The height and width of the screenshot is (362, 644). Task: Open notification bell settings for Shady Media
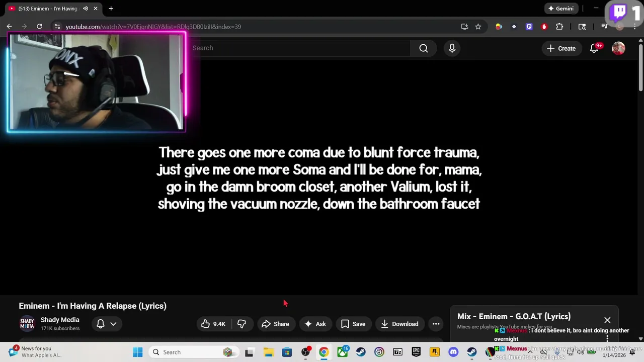coord(106,324)
